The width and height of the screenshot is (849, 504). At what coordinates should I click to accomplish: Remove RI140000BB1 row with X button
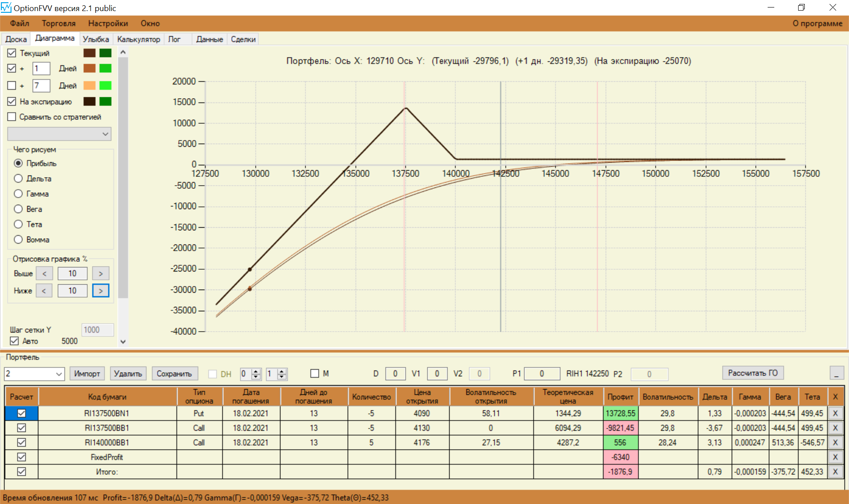pyautogui.click(x=835, y=443)
